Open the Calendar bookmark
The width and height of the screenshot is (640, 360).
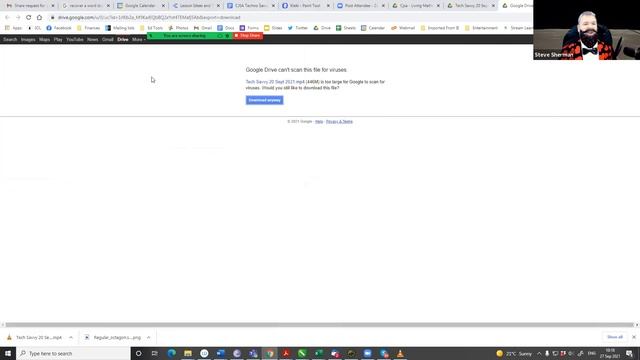click(373, 28)
